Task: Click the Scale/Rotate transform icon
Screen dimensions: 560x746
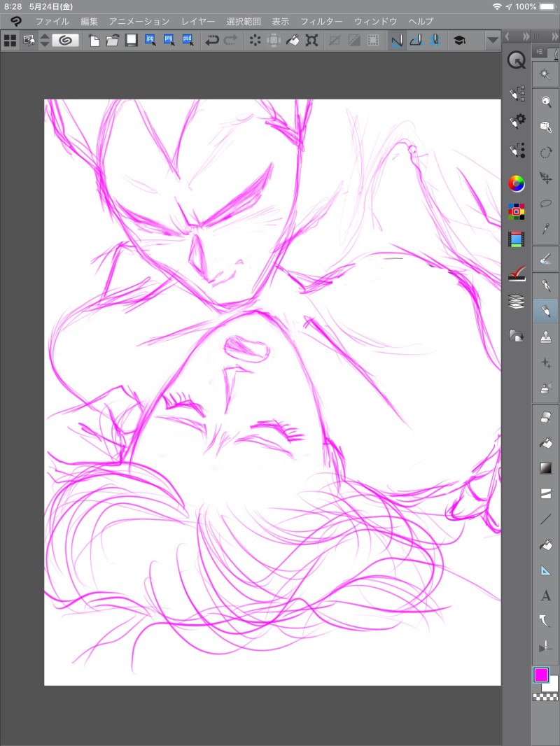Action: tap(311, 41)
